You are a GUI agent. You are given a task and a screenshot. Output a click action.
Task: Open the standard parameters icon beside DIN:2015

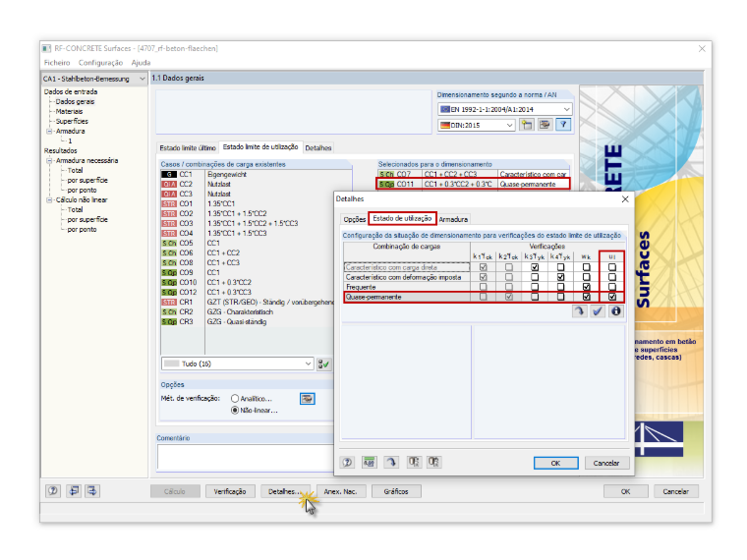click(x=545, y=125)
